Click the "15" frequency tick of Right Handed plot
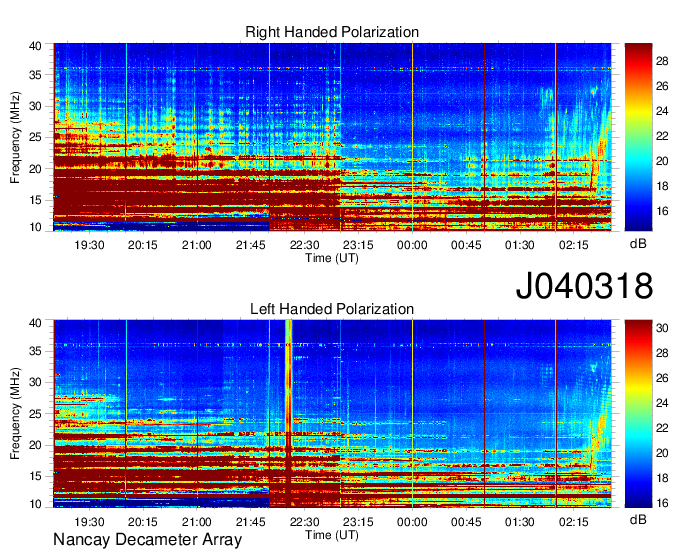The width and height of the screenshot is (680, 552). click(35, 200)
